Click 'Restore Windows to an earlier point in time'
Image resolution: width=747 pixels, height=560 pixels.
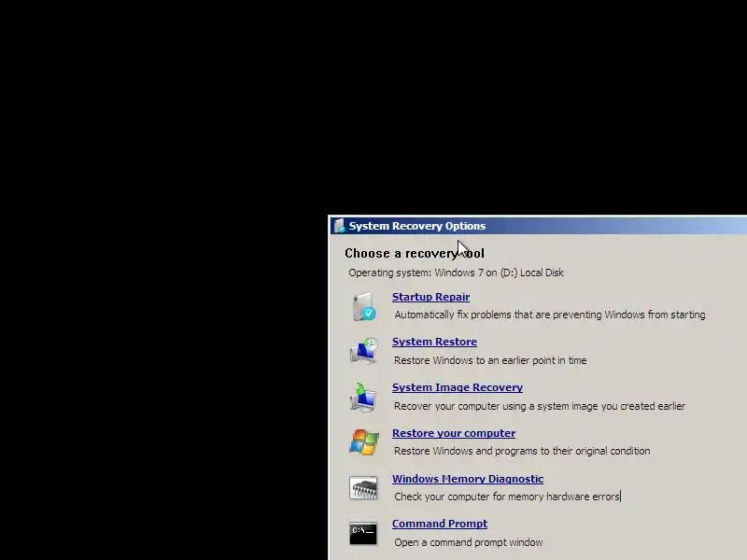click(490, 360)
